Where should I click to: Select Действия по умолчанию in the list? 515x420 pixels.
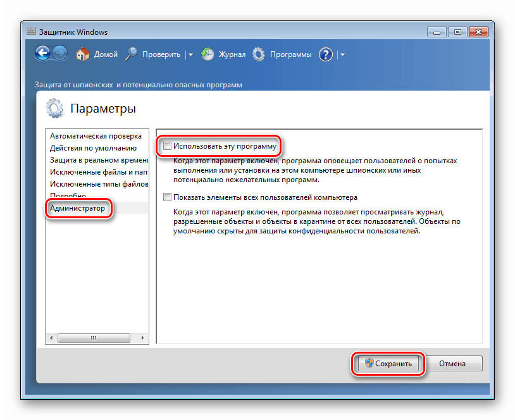97,148
